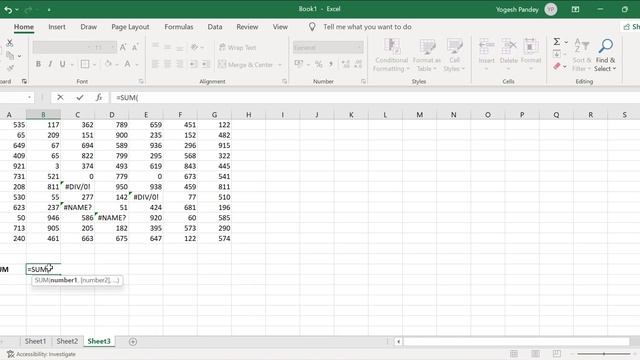
Task: Click the Wrap Text button
Action: point(238,48)
